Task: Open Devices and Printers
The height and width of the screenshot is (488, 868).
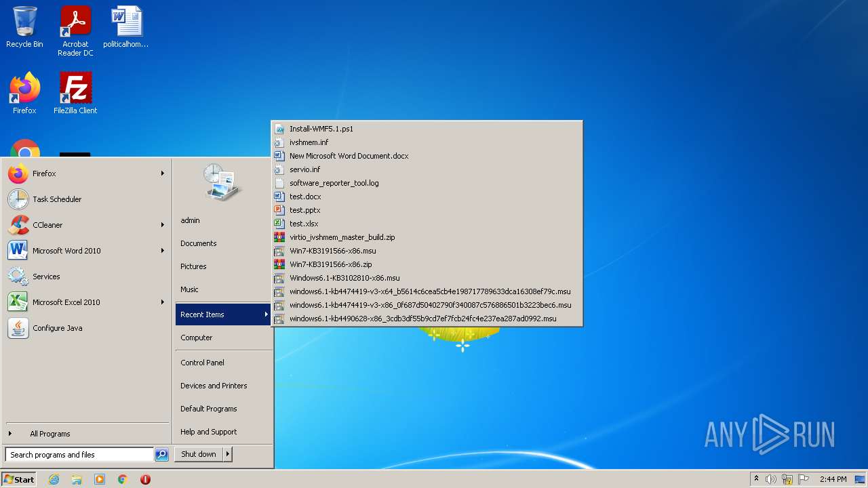Action: [223, 386]
